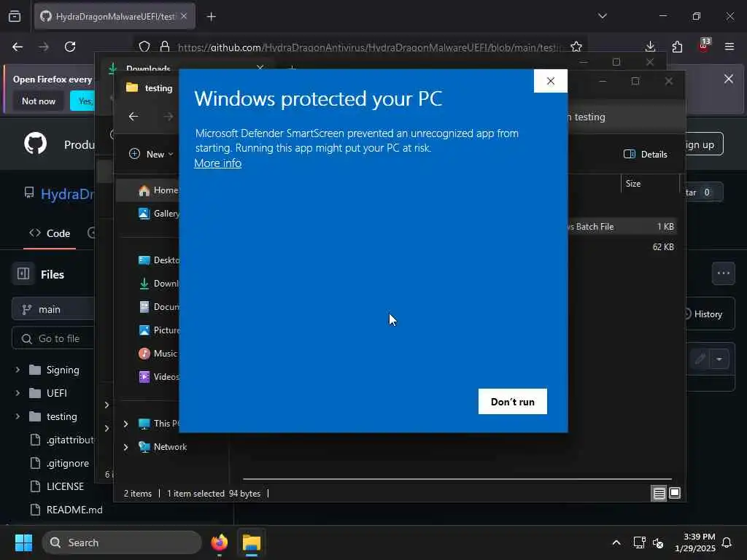Expand the Signing folder in GitHub tree
The image size is (747, 560).
point(18,370)
